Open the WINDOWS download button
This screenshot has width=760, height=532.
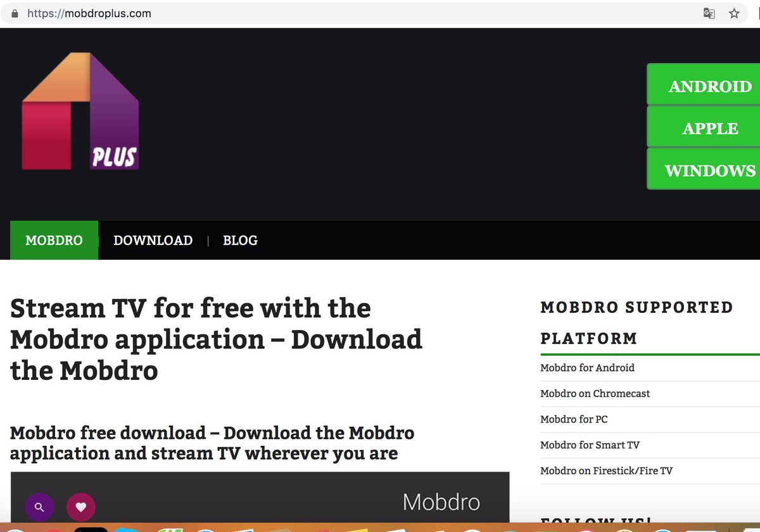[704, 168]
